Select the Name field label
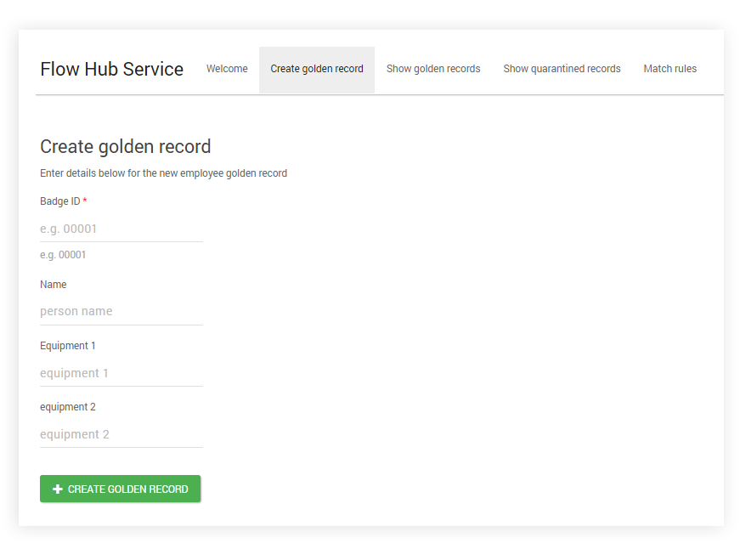This screenshot has width=740, height=560. click(x=53, y=284)
